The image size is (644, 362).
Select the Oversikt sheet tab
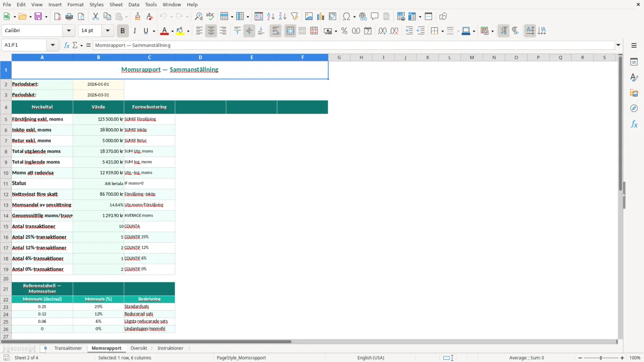139,348
